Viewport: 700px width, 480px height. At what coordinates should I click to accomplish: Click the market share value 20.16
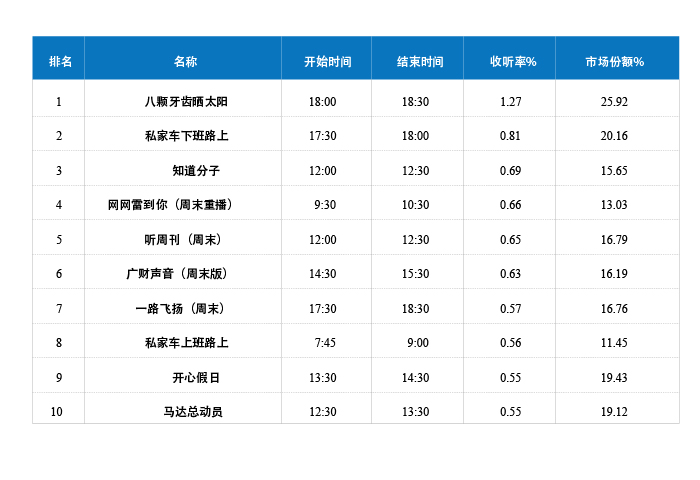(614, 135)
